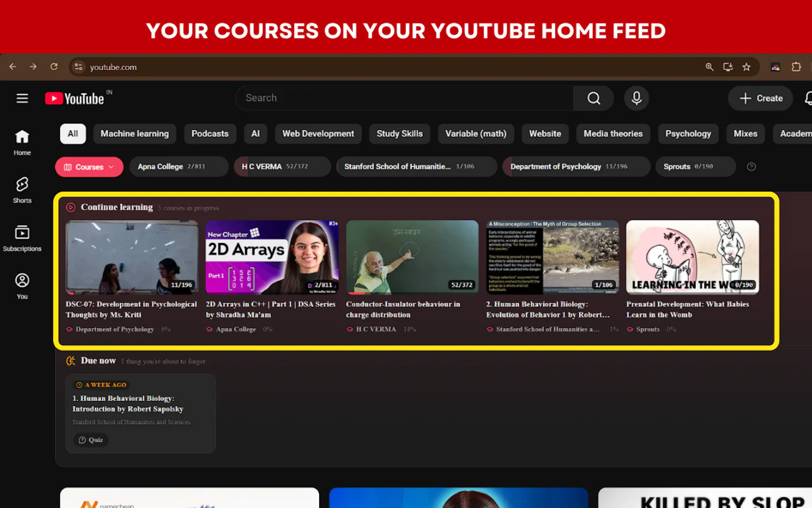Open the hamburger guide menu
Image resolution: width=812 pixels, height=508 pixels.
[x=22, y=98]
